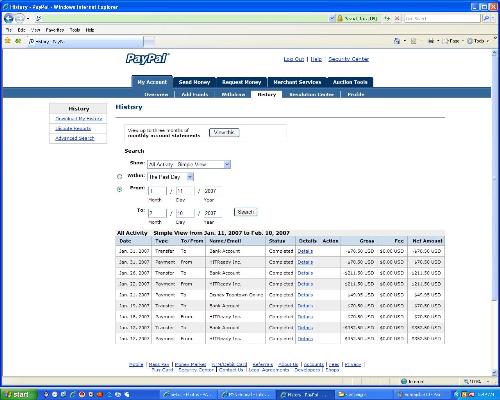Click the Log Out link
The width and height of the screenshot is (500, 400).
pyautogui.click(x=294, y=59)
